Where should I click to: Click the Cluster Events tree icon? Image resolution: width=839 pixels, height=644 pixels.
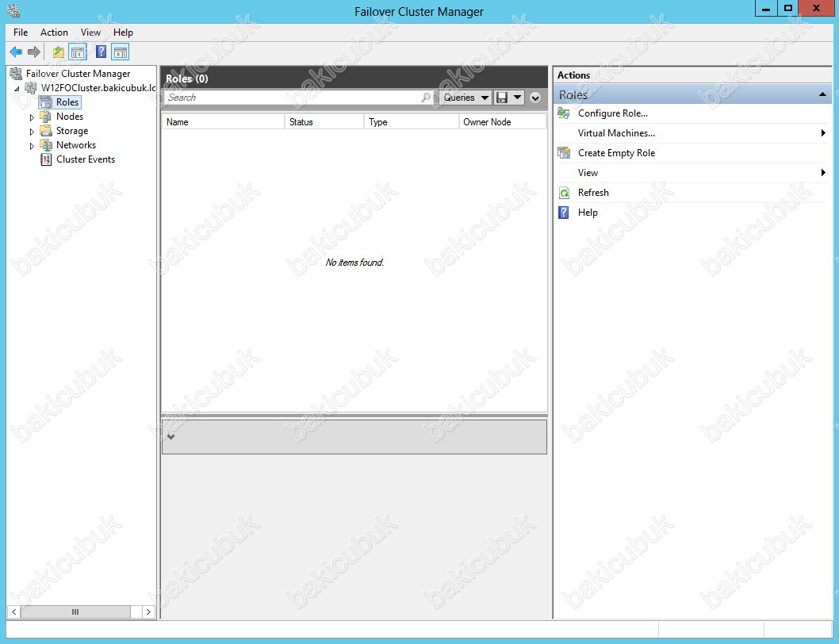pyautogui.click(x=46, y=159)
